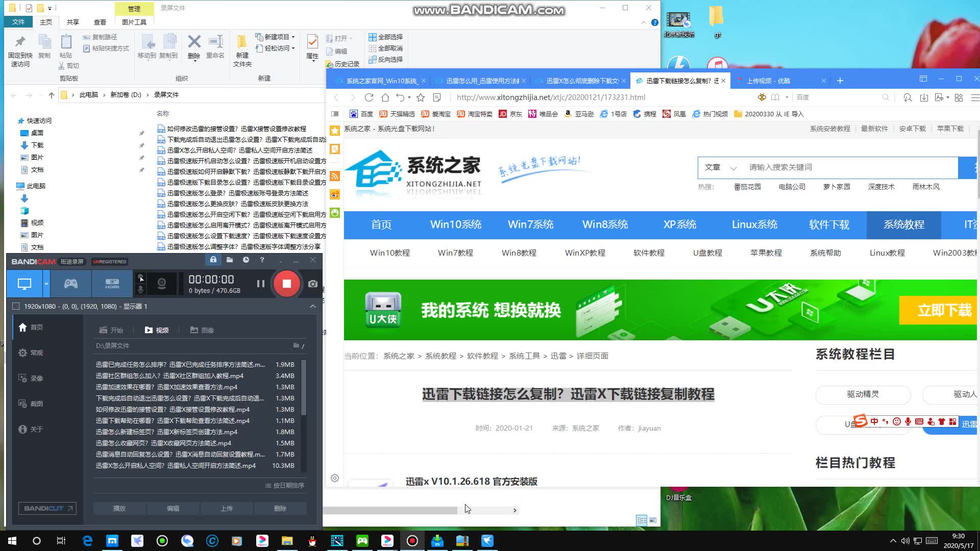The width and height of the screenshot is (980, 551).
Task: Click 驱动精灵 tag link
Action: (x=863, y=394)
